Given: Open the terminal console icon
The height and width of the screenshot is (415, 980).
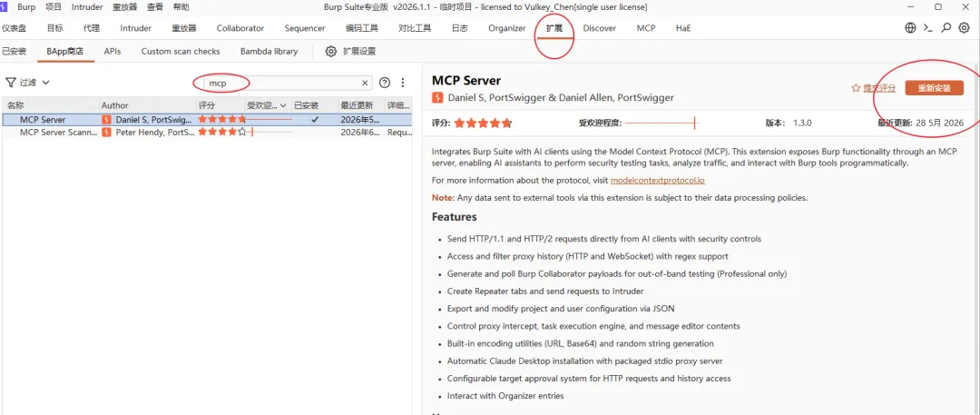Looking at the screenshot, I should [928, 28].
